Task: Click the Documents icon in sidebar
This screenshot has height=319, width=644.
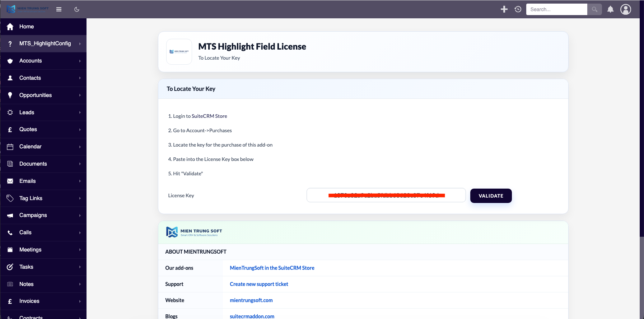Action: pos(10,164)
